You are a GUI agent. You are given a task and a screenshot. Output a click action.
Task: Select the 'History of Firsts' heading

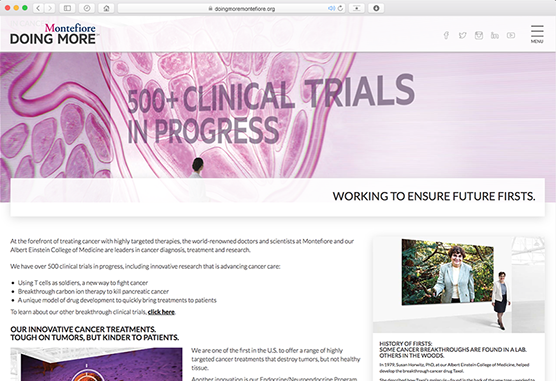(x=453, y=349)
